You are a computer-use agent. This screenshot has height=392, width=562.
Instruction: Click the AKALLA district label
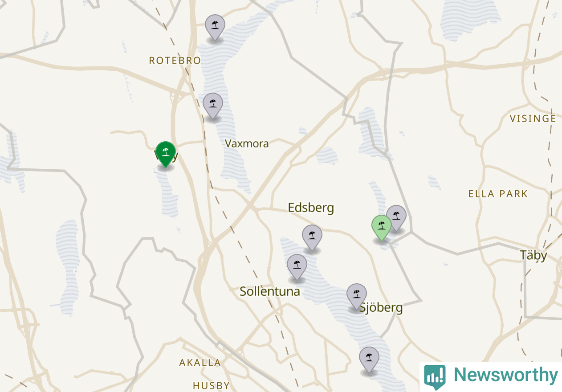(200, 363)
